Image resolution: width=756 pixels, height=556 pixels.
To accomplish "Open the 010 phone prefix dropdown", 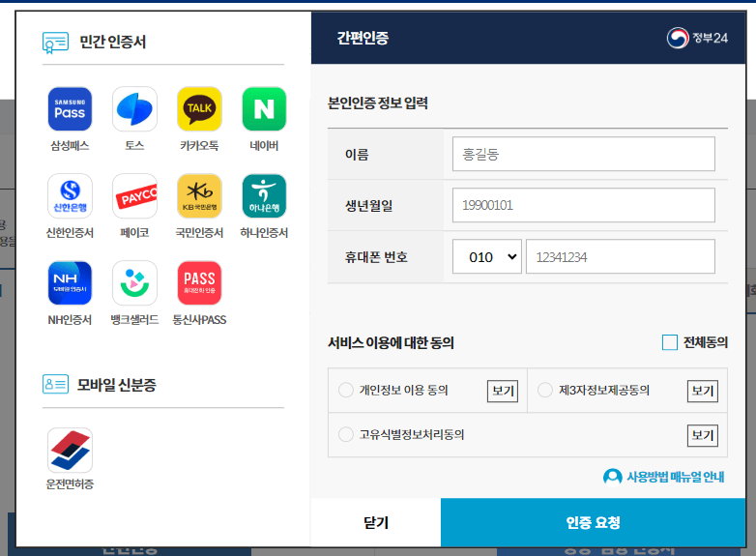I will (487, 256).
